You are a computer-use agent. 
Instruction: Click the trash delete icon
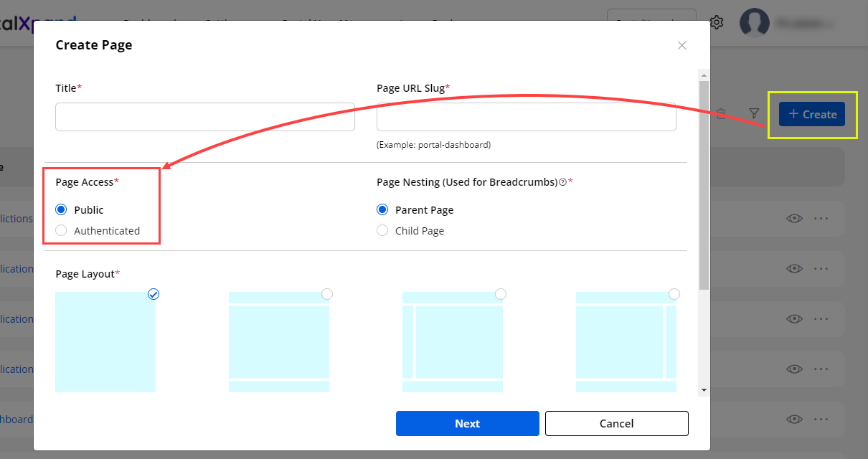(x=721, y=113)
